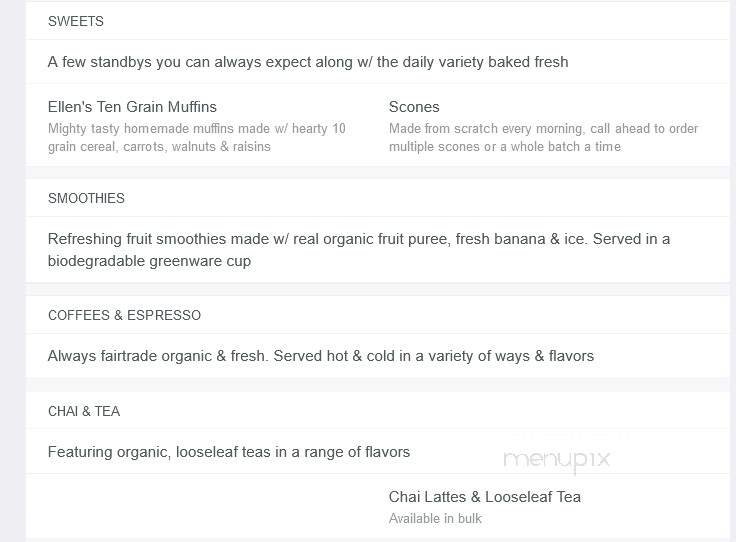Select the CHAI & TEA section header
Viewport: 736px width, 542px height.
click(84, 411)
